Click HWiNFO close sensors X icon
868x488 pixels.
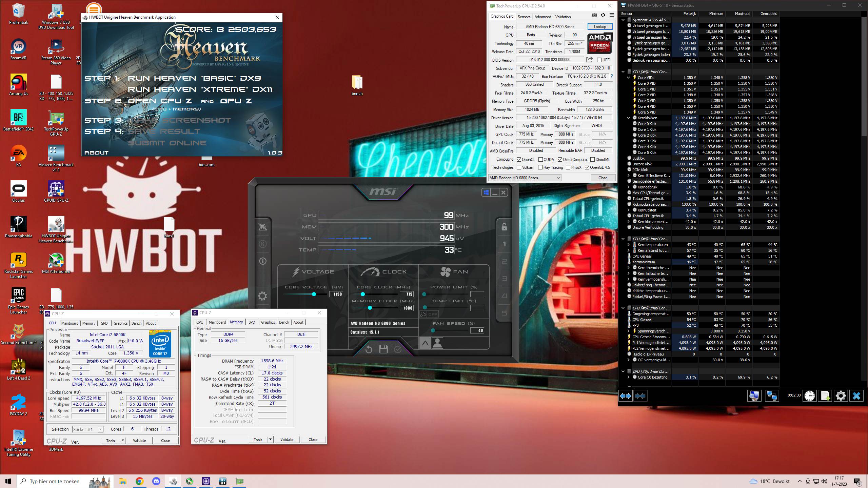(x=856, y=396)
